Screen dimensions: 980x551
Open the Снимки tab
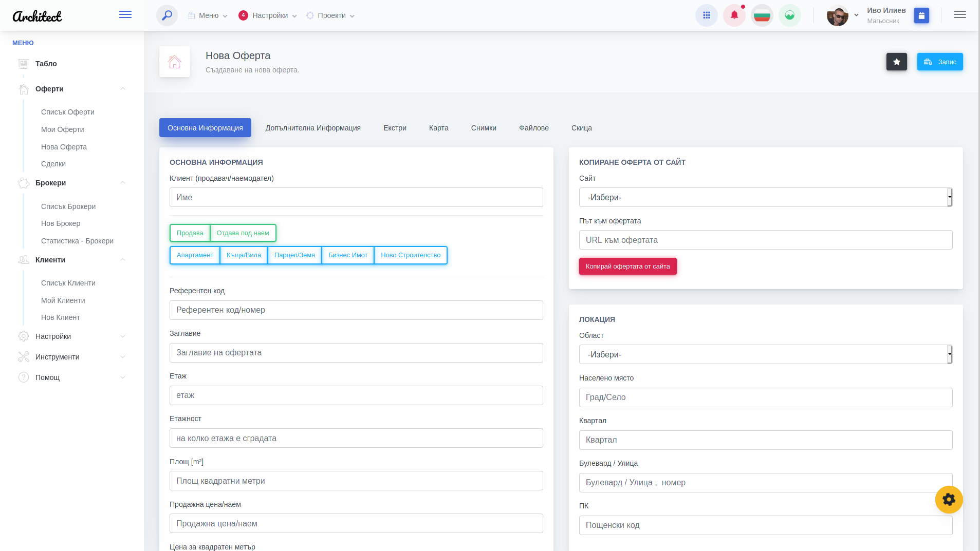[483, 128]
